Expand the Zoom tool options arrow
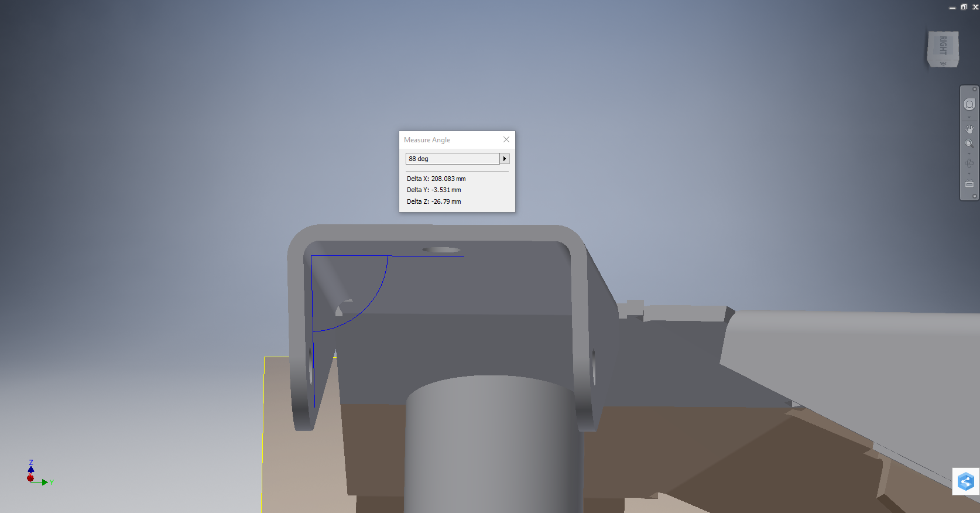The height and width of the screenshot is (513, 980). [x=969, y=153]
